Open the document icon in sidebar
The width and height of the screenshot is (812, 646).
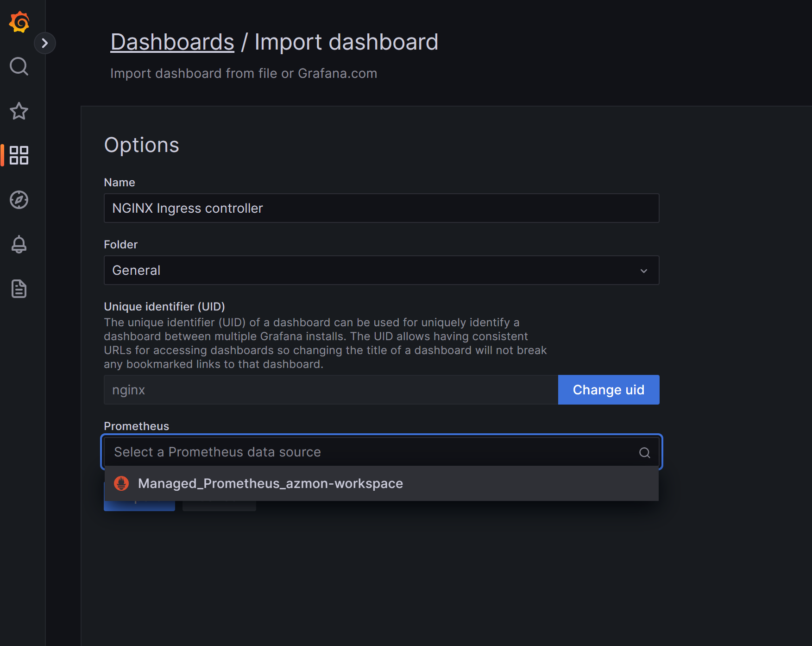[x=19, y=289]
